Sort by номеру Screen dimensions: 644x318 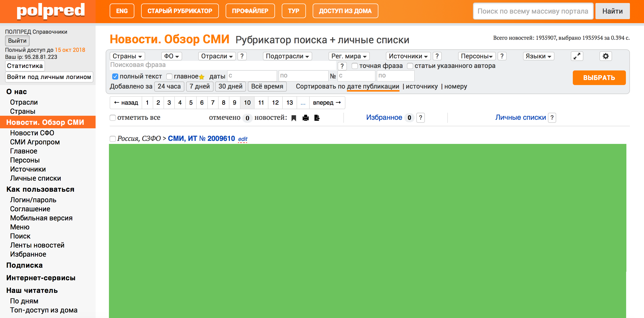(456, 87)
